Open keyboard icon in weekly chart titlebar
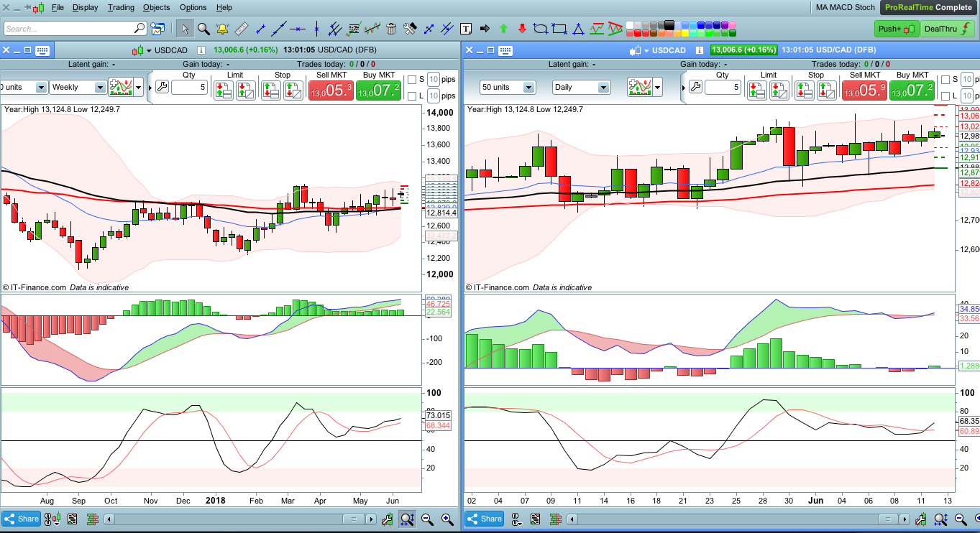This screenshot has height=533, width=980. point(42,50)
